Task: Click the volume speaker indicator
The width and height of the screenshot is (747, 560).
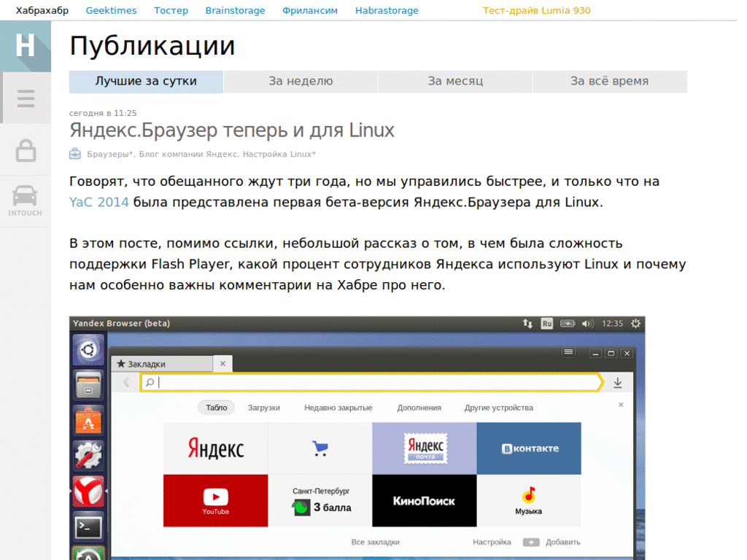Action: [587, 324]
